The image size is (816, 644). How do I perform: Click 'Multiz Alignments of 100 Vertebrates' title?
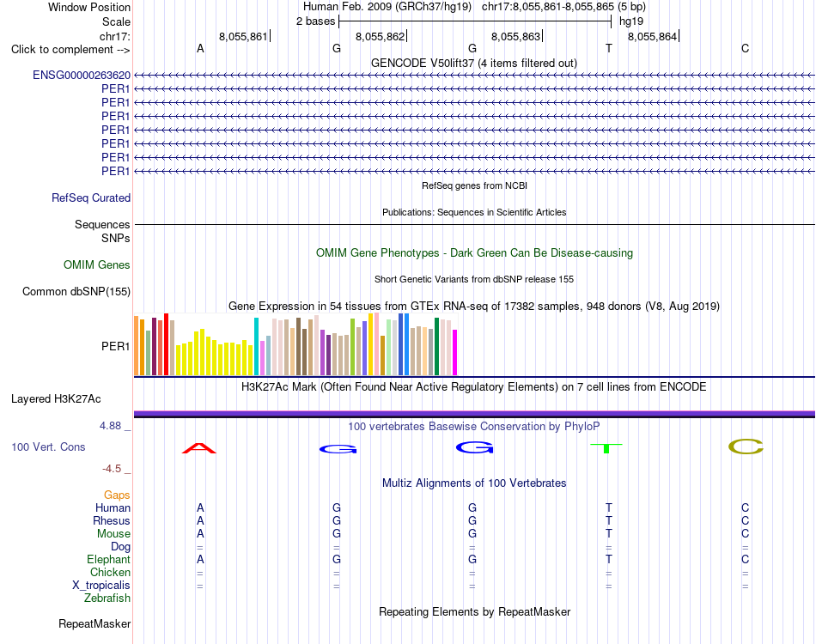474,483
